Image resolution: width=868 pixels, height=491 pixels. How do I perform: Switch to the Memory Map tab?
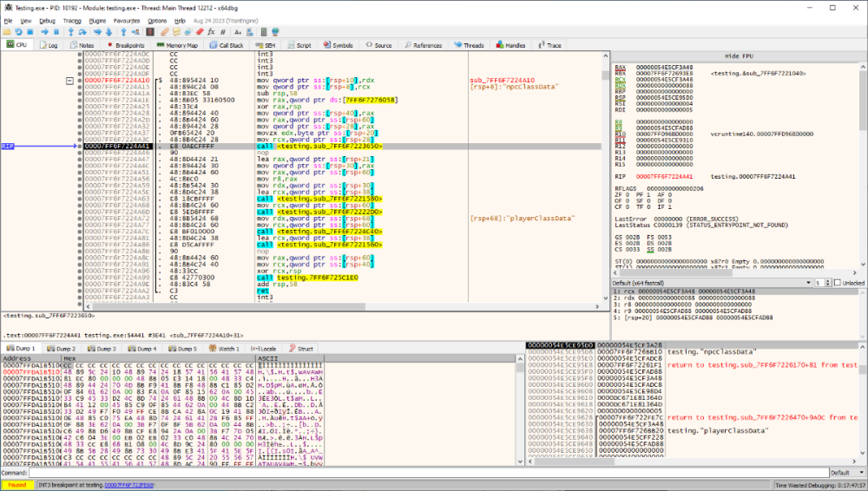tap(177, 45)
